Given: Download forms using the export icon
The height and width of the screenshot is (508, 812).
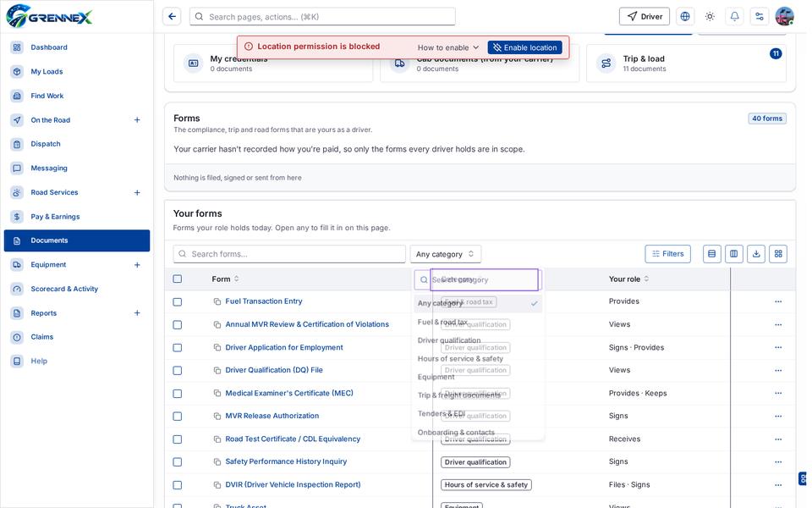Looking at the screenshot, I should coord(756,254).
